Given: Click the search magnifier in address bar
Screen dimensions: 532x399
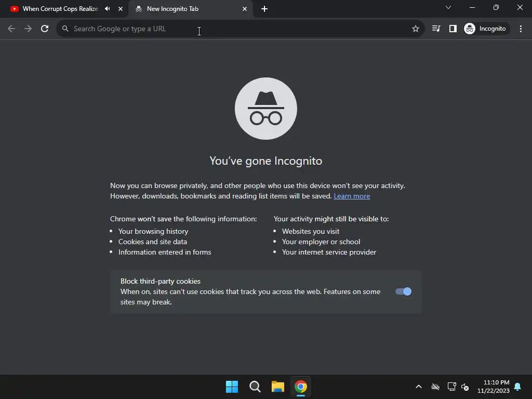Looking at the screenshot, I should (x=65, y=29).
